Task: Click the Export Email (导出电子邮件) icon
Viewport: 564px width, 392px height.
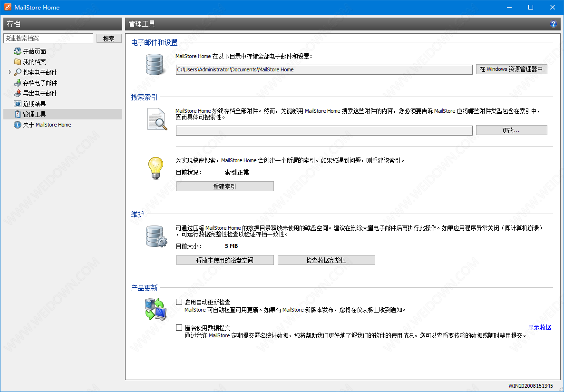Action: coord(17,93)
